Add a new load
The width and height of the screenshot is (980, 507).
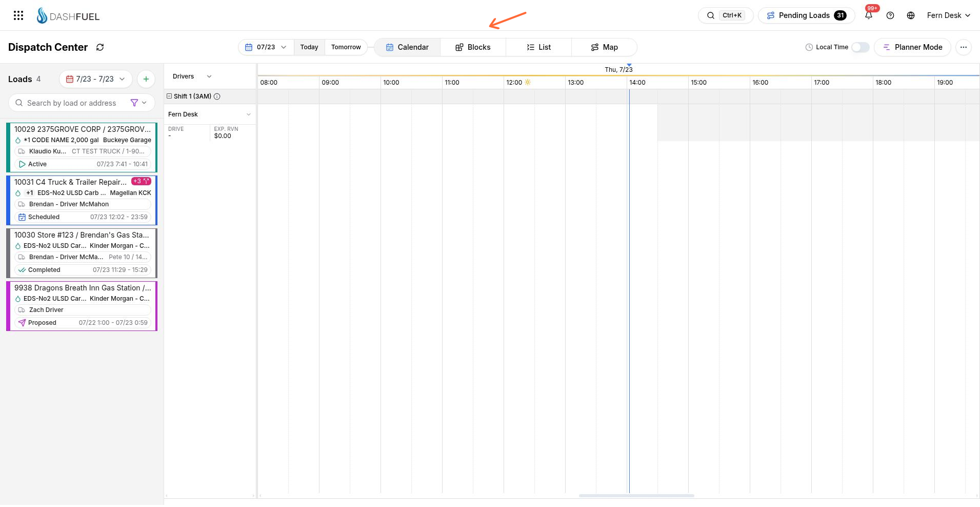click(x=146, y=79)
